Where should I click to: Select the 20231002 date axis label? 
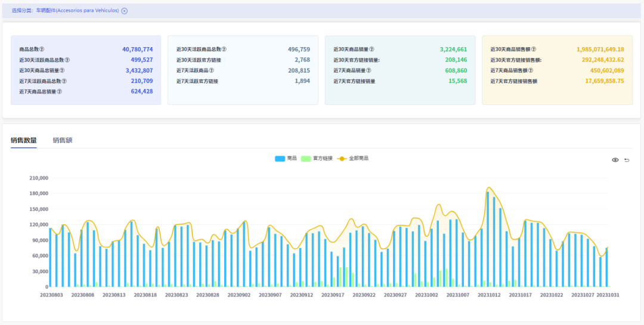[x=426, y=295]
